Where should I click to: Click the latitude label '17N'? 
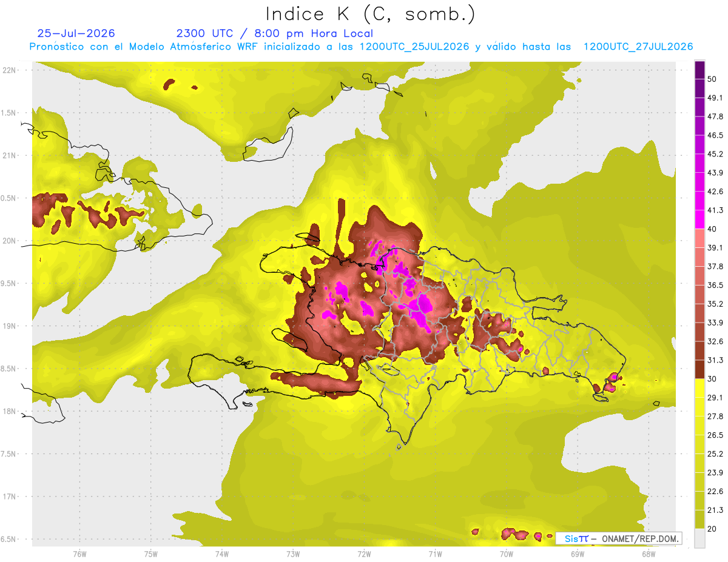pyautogui.click(x=8, y=497)
